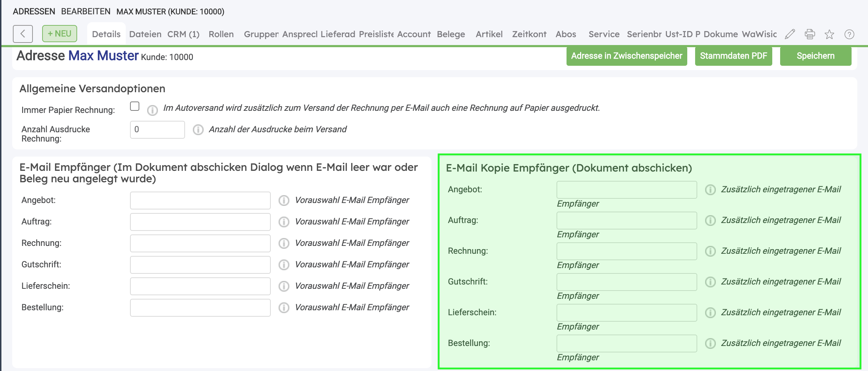
Task: Click the back arrow button
Action: [x=23, y=34]
